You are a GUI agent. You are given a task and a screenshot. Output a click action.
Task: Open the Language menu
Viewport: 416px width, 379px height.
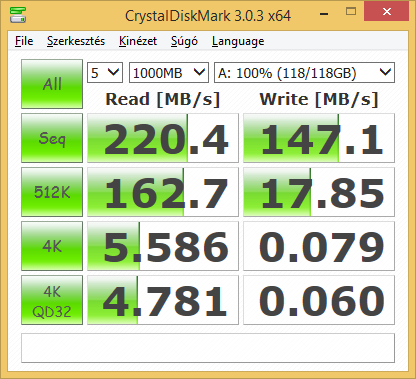click(x=238, y=41)
